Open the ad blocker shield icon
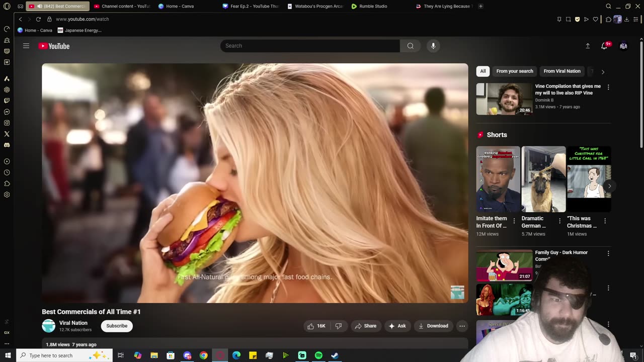The width and height of the screenshot is (644, 362). click(577, 19)
